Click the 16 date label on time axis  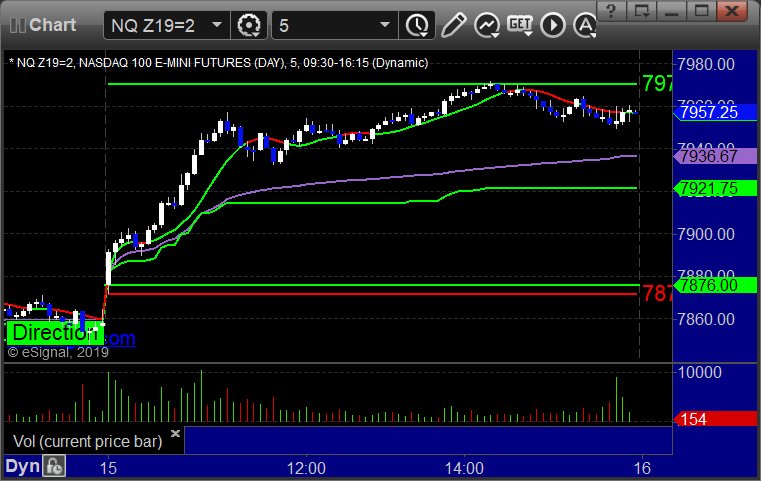[x=642, y=468]
